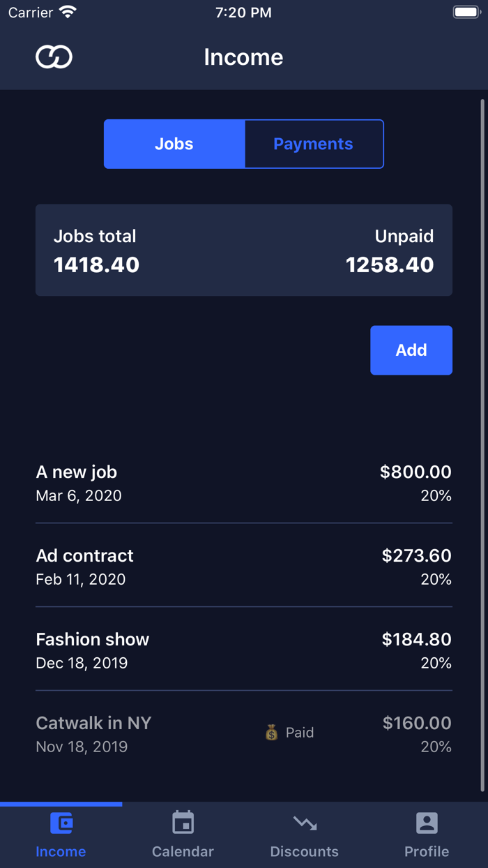The image size is (488, 868).
Task: Tap the Unpaid amount 1258.40
Action: tap(390, 265)
